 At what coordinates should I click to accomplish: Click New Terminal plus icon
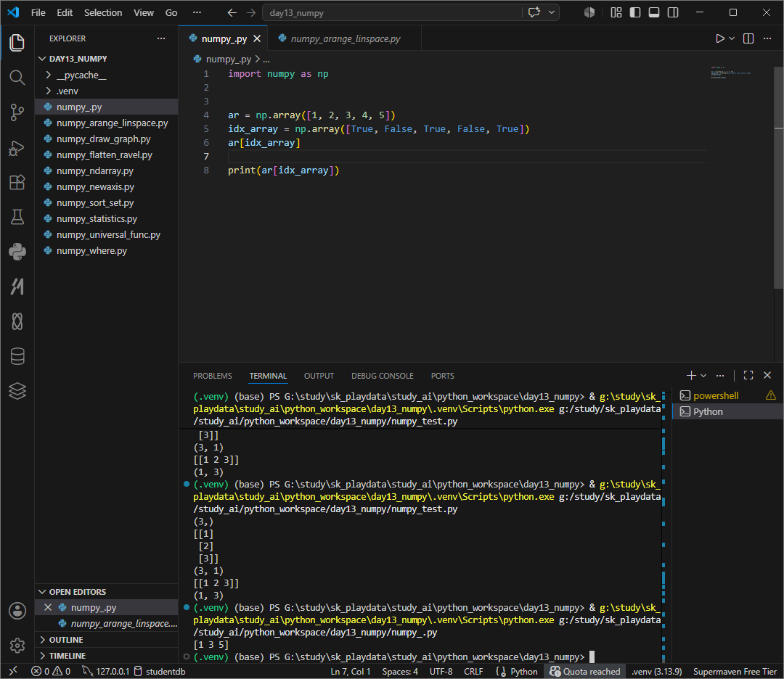(x=691, y=375)
